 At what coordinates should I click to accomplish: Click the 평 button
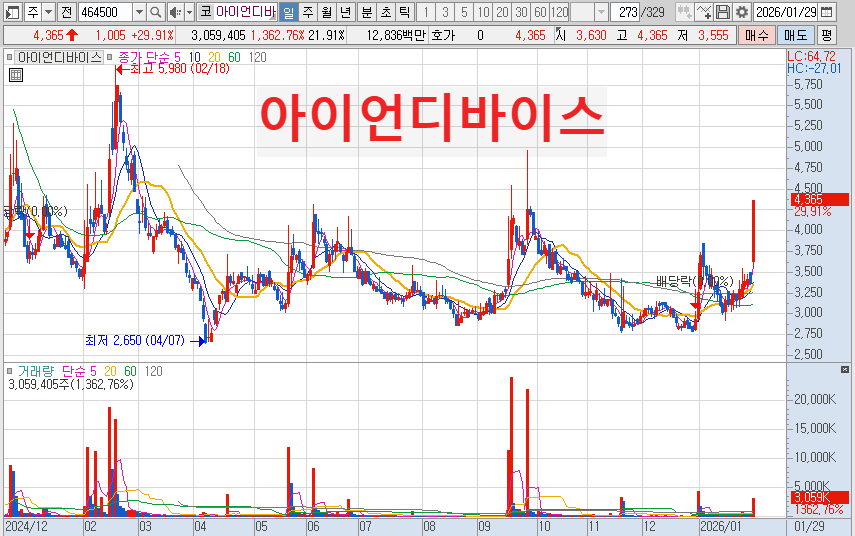point(827,35)
